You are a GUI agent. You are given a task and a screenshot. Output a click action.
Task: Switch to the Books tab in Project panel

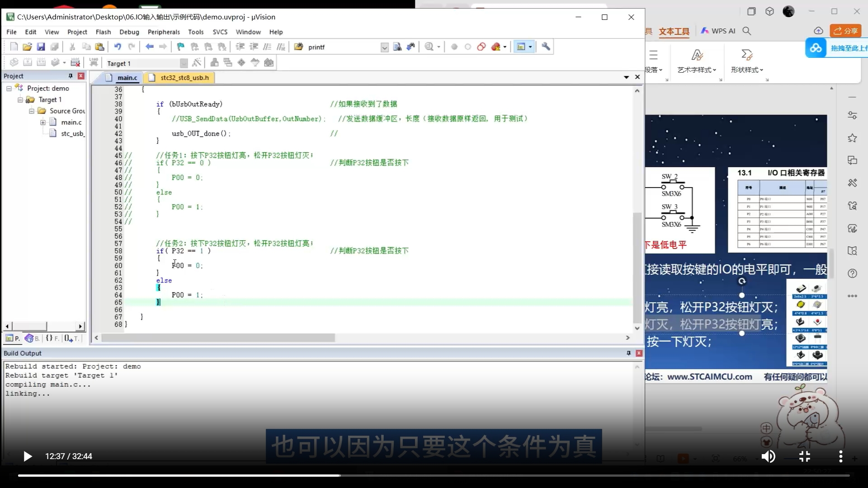[x=32, y=338]
